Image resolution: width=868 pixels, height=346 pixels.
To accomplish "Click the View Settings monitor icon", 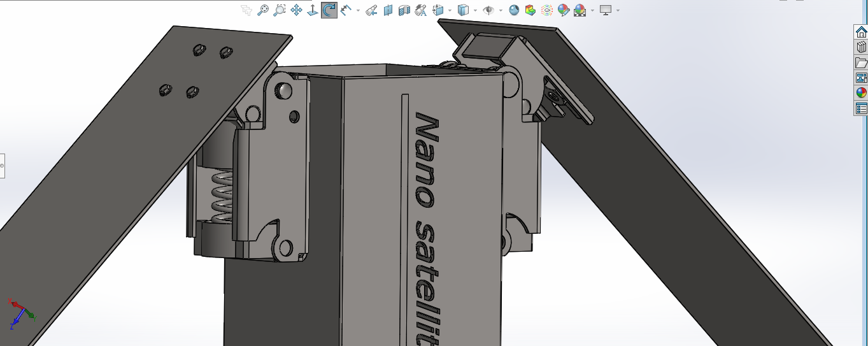I will point(606,10).
